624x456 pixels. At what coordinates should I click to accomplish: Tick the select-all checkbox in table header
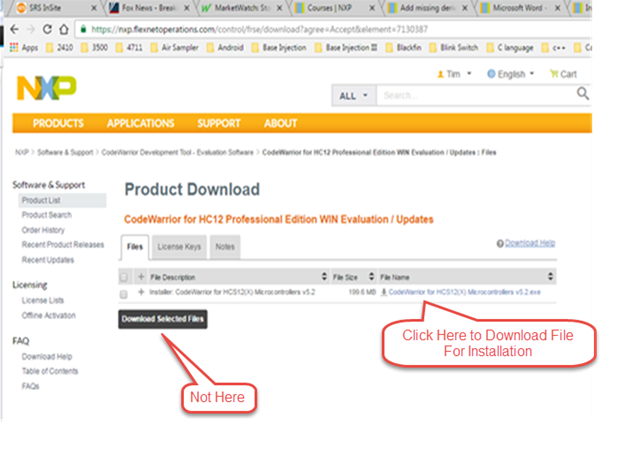pyautogui.click(x=124, y=277)
